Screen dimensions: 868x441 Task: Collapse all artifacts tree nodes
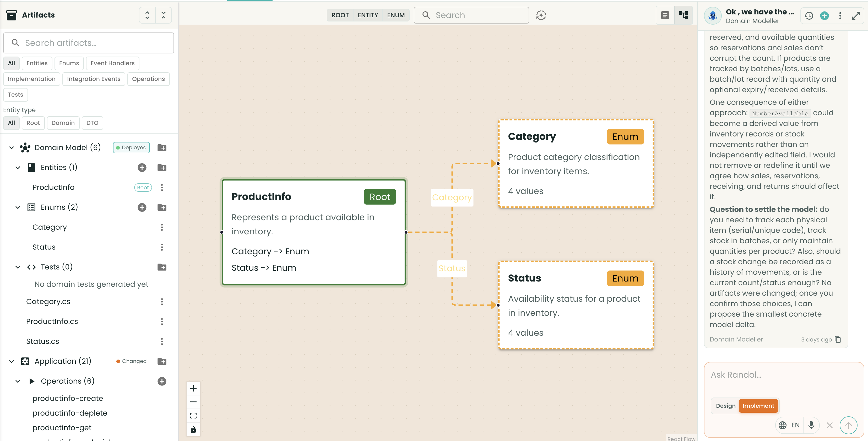tap(164, 15)
